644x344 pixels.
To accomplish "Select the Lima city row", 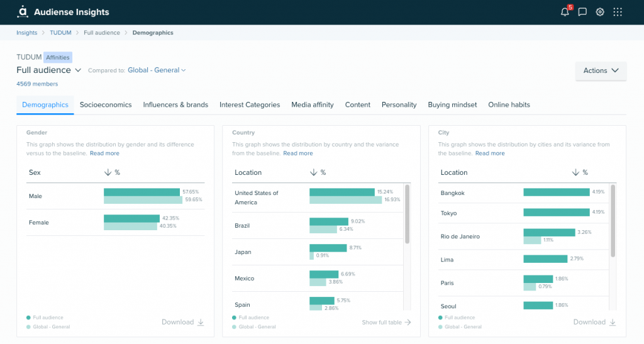I will point(523,260).
